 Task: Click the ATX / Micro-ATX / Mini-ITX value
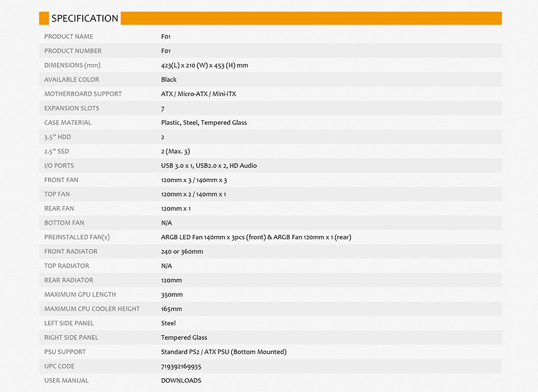[x=198, y=94]
